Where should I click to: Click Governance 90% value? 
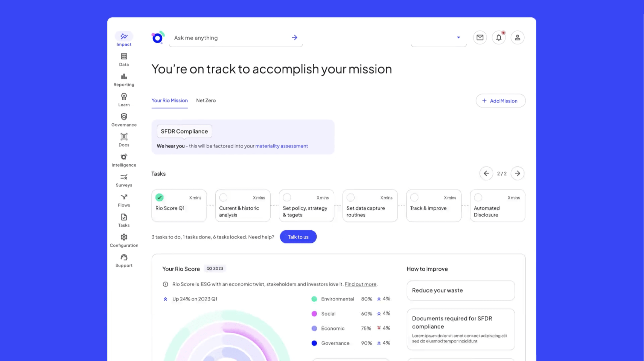click(x=367, y=343)
